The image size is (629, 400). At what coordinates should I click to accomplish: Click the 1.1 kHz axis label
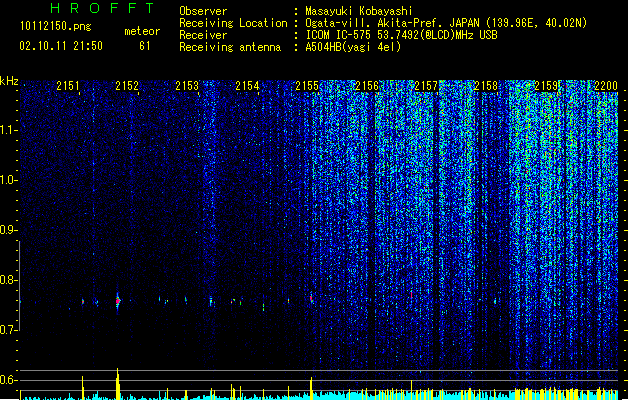pyautogui.click(x=8, y=130)
